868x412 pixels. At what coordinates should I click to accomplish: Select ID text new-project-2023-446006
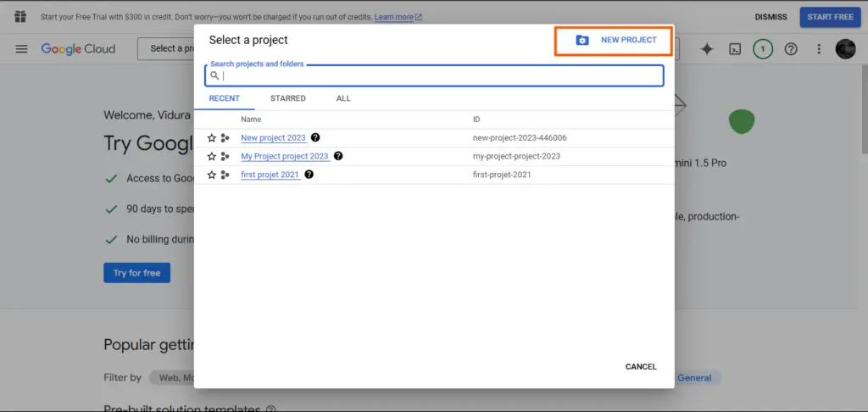pos(520,138)
